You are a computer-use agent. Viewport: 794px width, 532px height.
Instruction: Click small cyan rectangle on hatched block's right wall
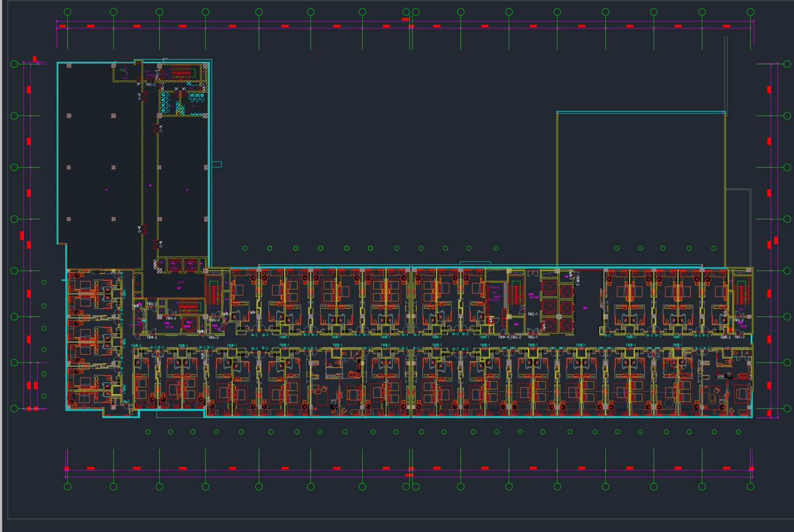(217, 164)
